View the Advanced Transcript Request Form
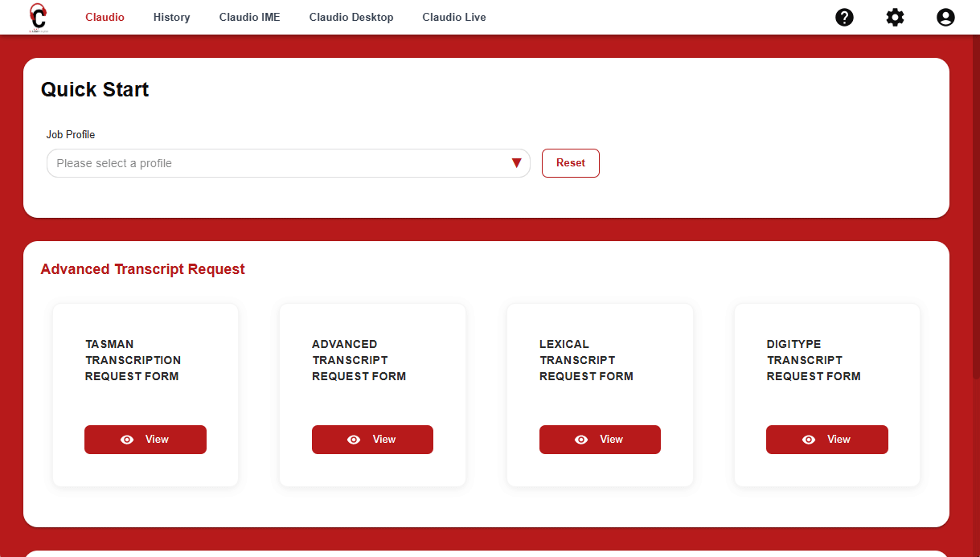This screenshot has height=557, width=980. (372, 440)
